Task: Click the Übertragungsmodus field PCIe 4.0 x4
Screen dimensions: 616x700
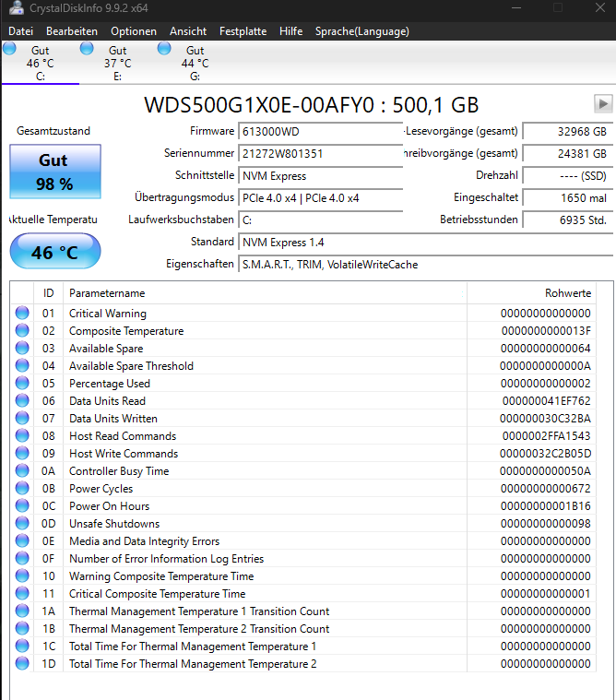Action: (321, 197)
